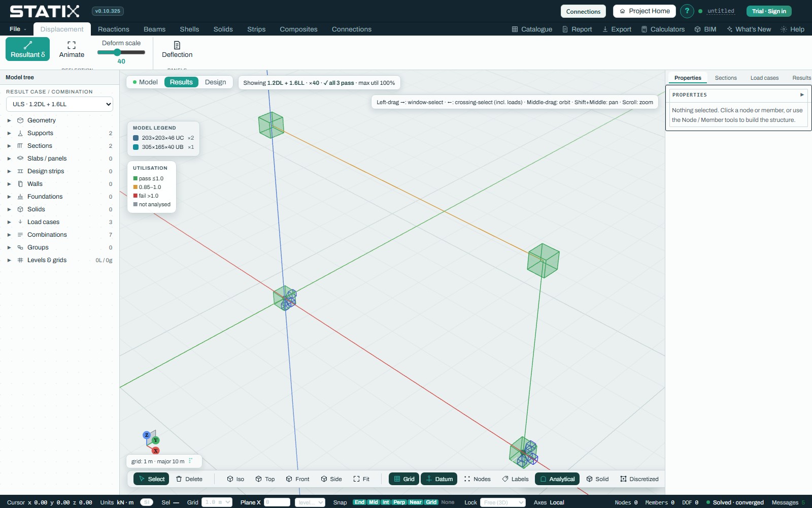Switch to the Reactions tab
Screen dimensions: 812x508
[114, 29]
